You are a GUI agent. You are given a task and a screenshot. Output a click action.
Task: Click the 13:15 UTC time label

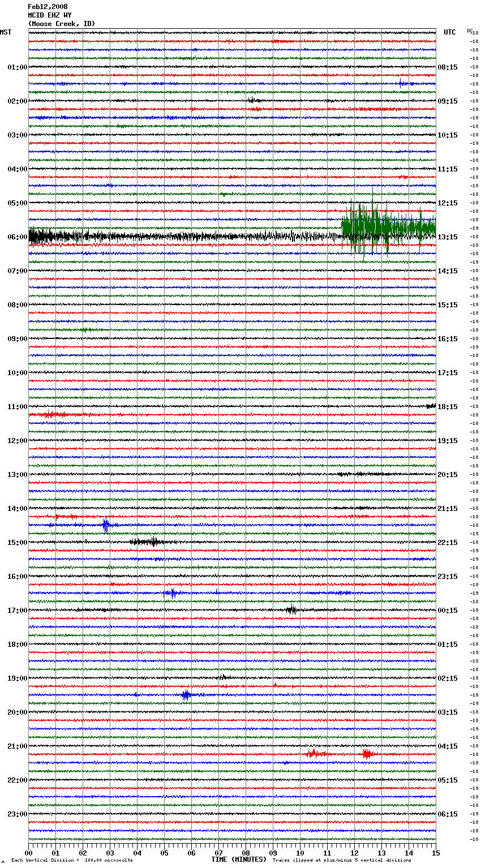[x=448, y=237]
